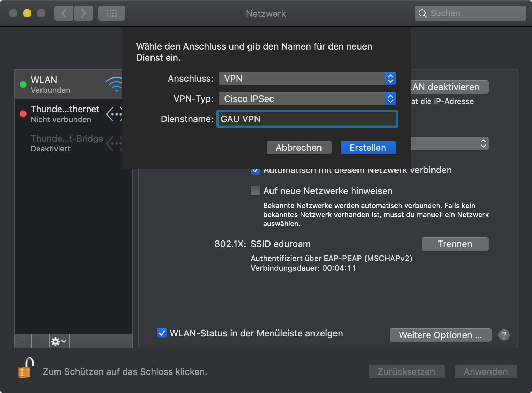Click Thunderbolt-Bridge arrows icon

114,143
